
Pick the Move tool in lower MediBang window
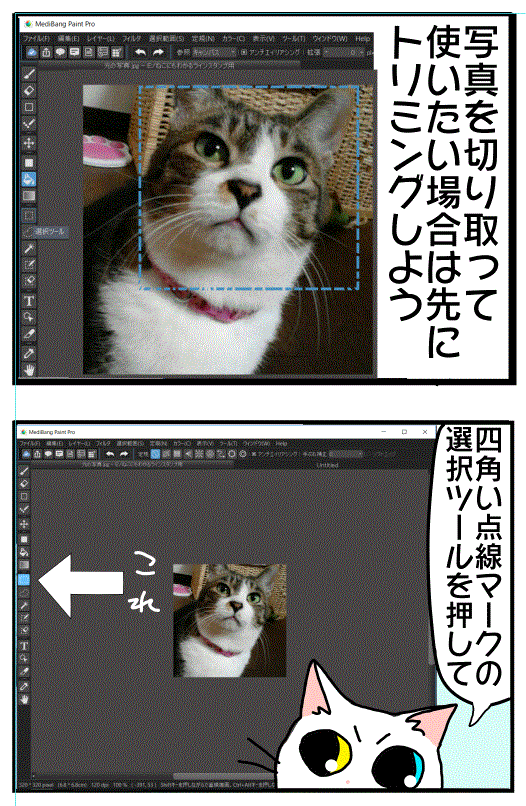click(24, 524)
